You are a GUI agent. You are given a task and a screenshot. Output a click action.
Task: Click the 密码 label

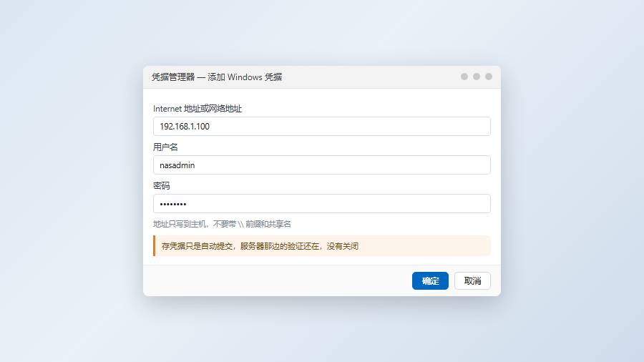click(162, 185)
